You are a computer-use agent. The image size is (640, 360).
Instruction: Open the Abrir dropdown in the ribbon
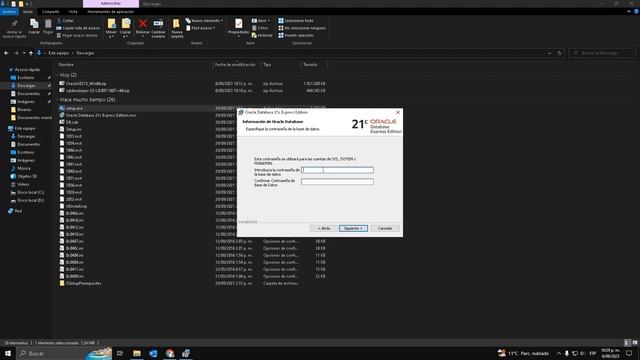(261, 20)
